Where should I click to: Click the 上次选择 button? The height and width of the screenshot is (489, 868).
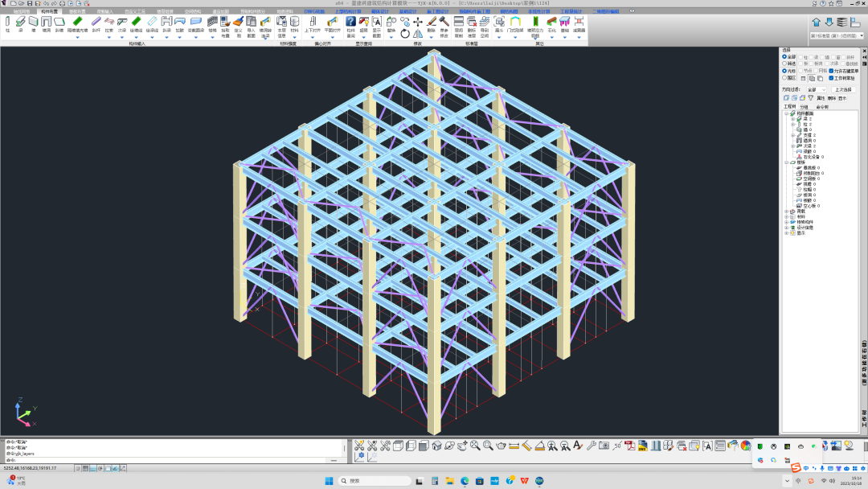click(x=844, y=90)
